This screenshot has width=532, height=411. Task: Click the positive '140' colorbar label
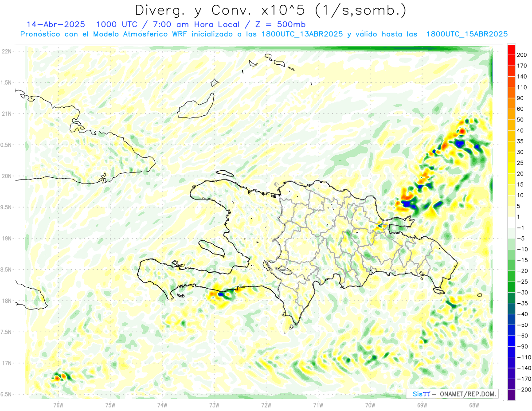point(522,76)
